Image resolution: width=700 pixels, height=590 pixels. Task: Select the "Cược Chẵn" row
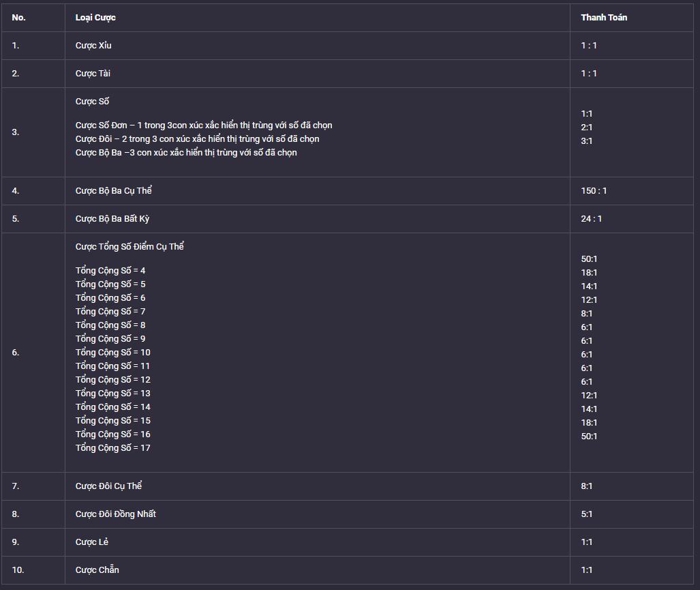pos(348,570)
